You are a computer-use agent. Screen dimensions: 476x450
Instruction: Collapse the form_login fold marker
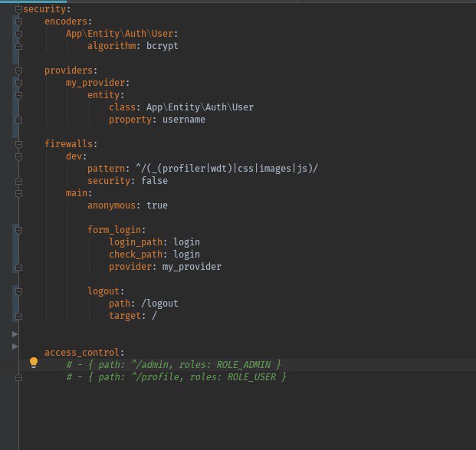click(x=18, y=230)
